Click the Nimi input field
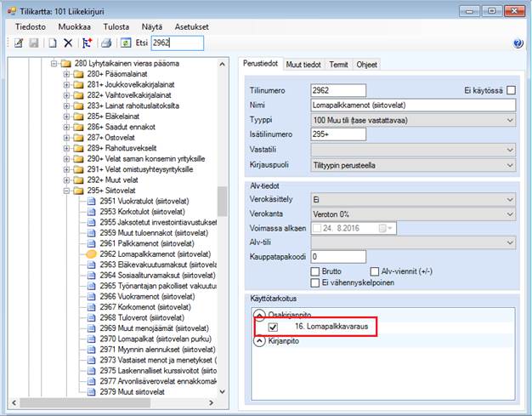 click(413, 105)
